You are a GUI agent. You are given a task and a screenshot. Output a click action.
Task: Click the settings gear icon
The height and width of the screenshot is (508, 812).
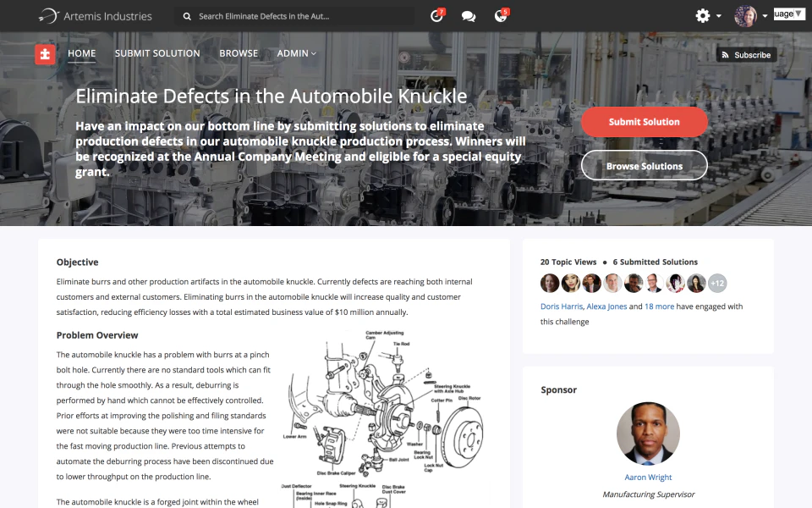click(703, 15)
